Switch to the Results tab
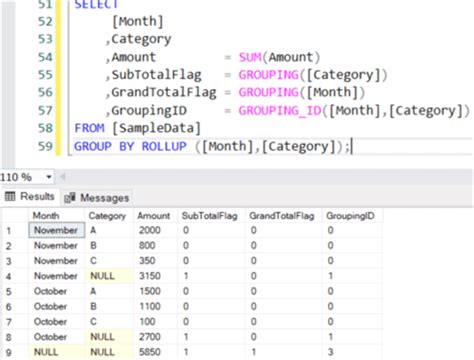The image size is (474, 360). point(30,197)
